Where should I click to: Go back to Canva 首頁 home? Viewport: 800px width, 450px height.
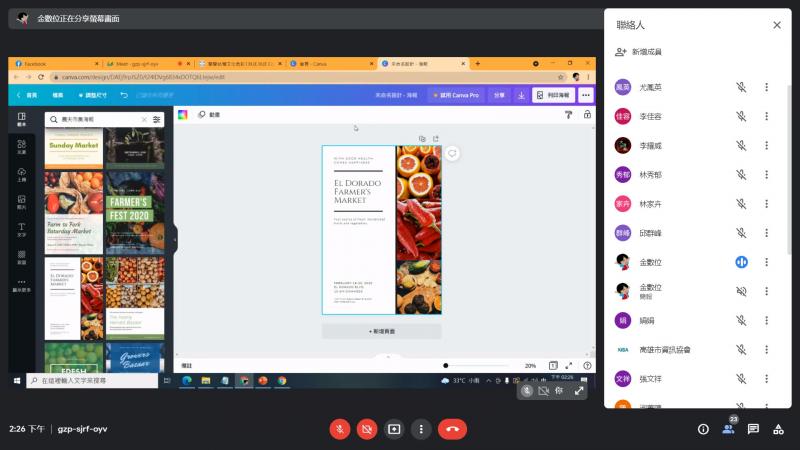27,95
